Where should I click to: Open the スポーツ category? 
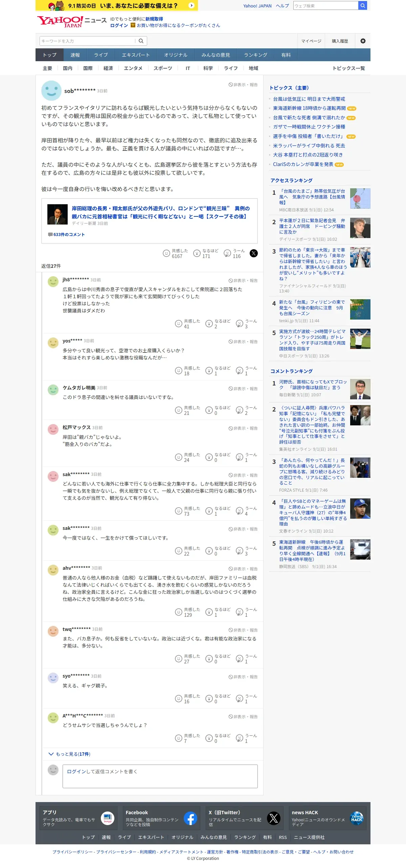[x=163, y=68]
